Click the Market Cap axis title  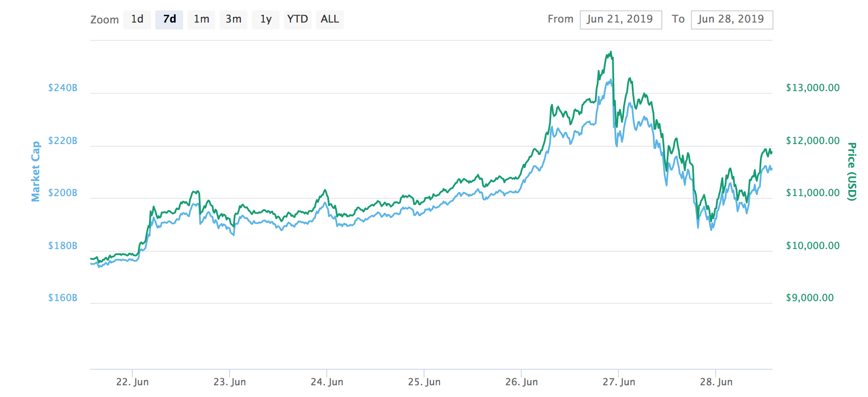point(36,171)
